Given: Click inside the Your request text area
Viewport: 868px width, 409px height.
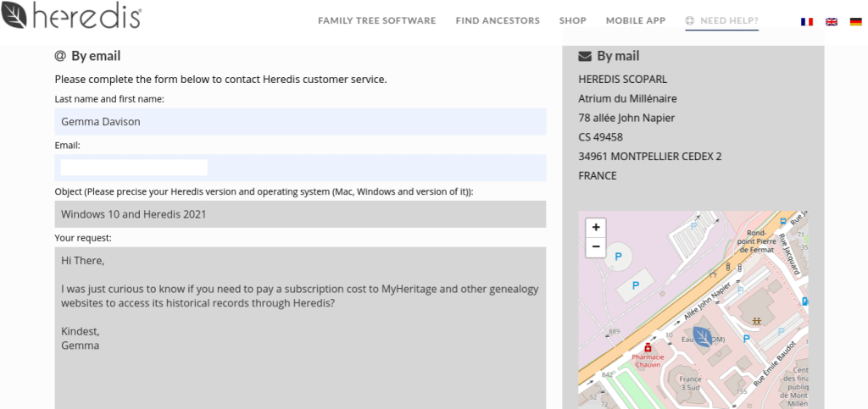Looking at the screenshot, I should pos(300,329).
